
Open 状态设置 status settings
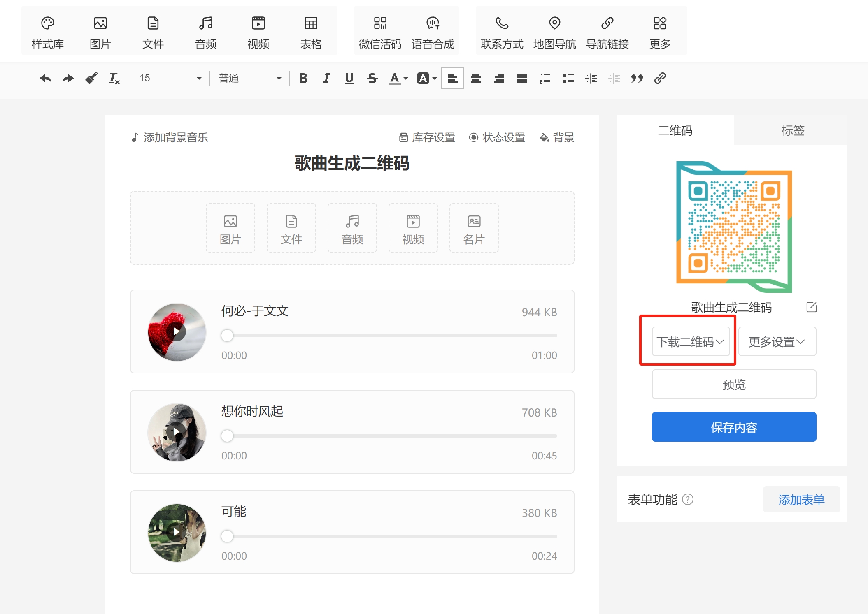tap(497, 137)
